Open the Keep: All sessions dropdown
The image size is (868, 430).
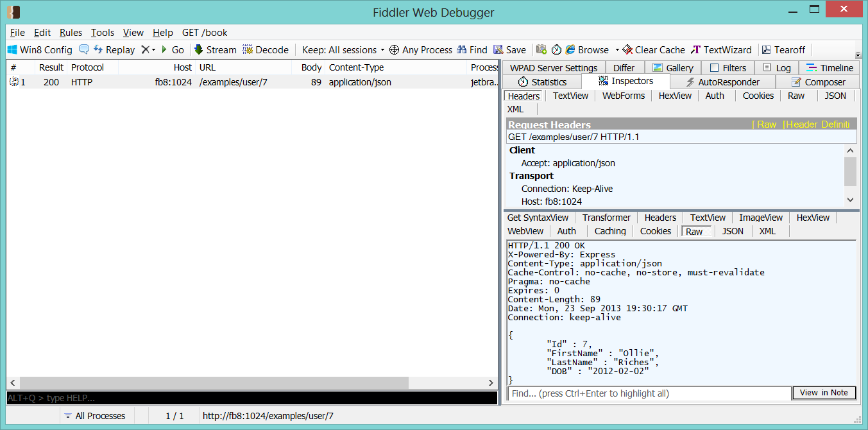[x=343, y=49]
